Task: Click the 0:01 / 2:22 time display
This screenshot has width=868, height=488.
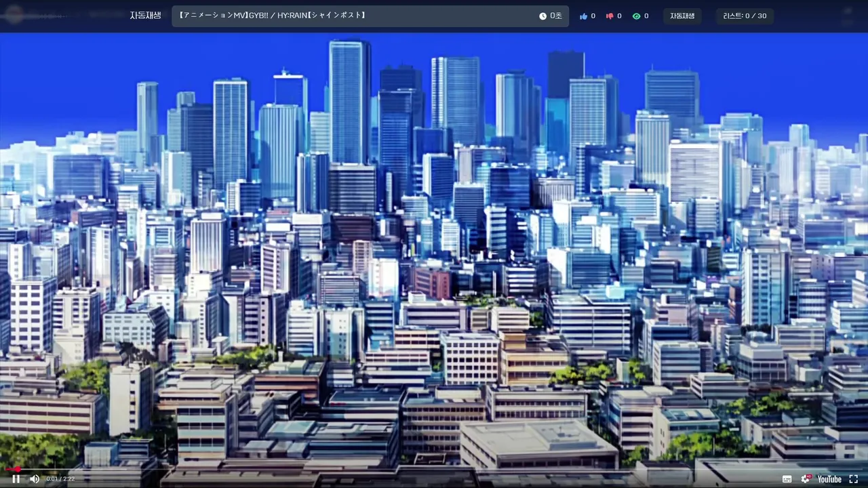Action: pos(60,479)
